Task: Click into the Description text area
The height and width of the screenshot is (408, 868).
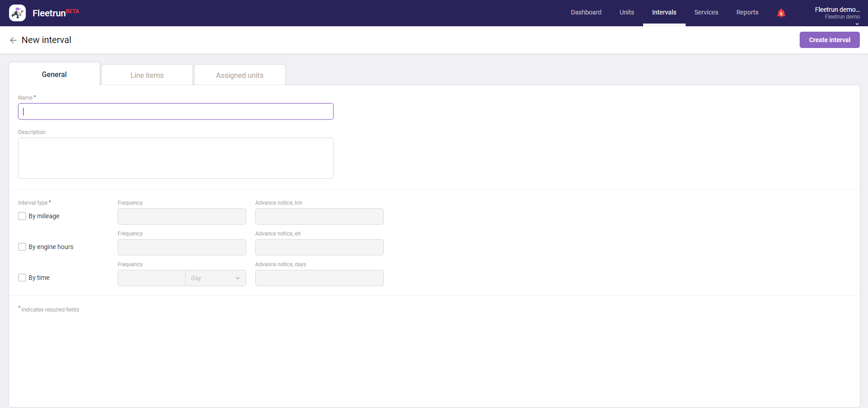Action: pos(176,158)
